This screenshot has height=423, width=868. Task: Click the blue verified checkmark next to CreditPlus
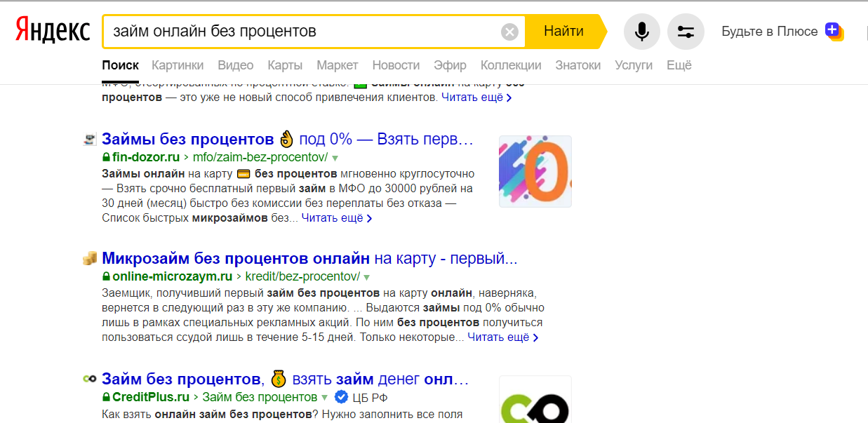coord(341,397)
